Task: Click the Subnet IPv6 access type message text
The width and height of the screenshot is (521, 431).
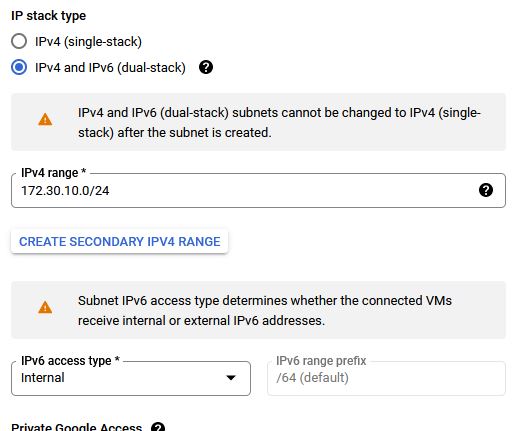Action: point(265,311)
